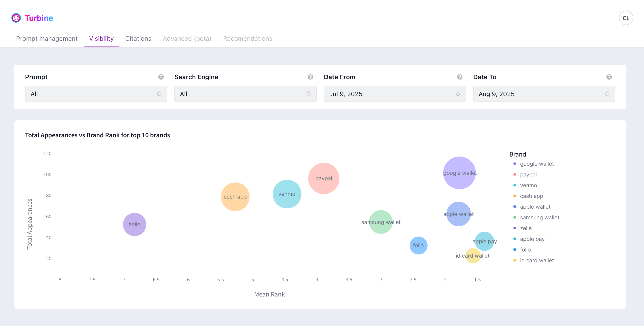Click the Mean Rank axis label
The height and width of the screenshot is (326, 644).
coord(269,294)
